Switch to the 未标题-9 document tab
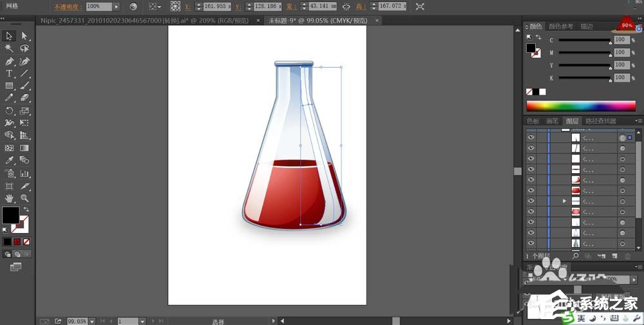Viewport: 644px width, 325px height. pos(317,21)
